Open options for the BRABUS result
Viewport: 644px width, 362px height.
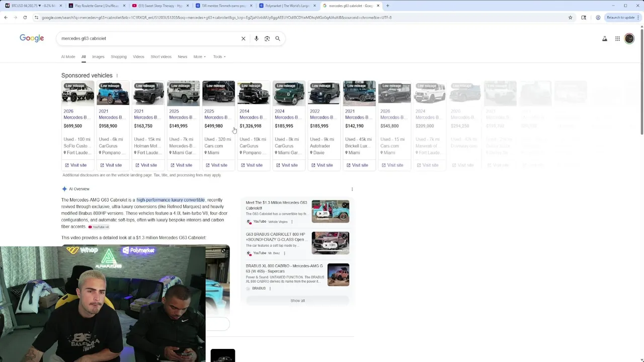[x=270, y=289]
